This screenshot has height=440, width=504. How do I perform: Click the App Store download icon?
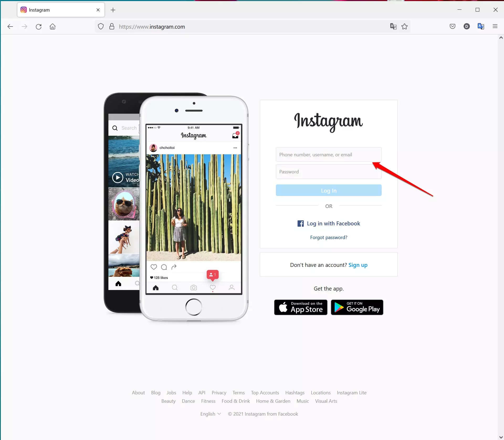(300, 307)
